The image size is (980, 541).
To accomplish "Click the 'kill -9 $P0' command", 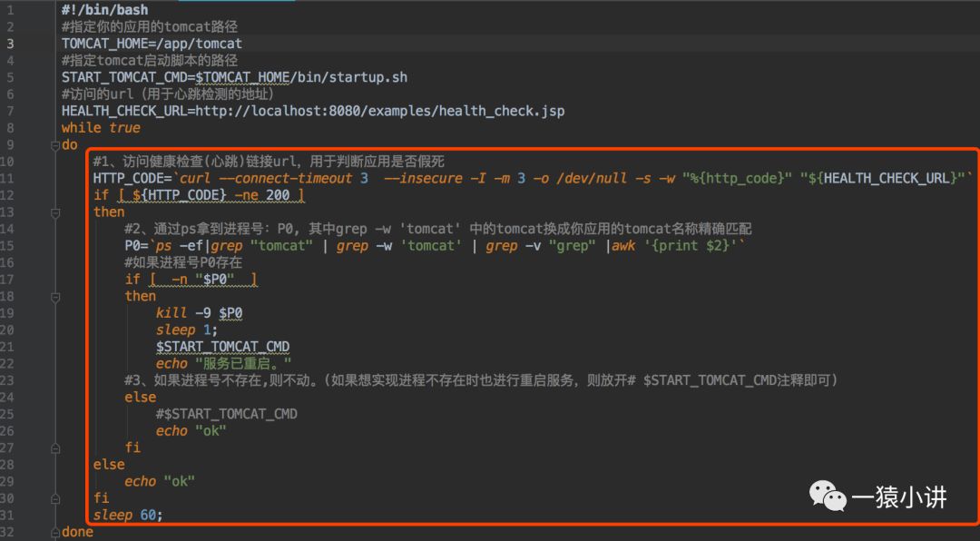I will 200,314.
